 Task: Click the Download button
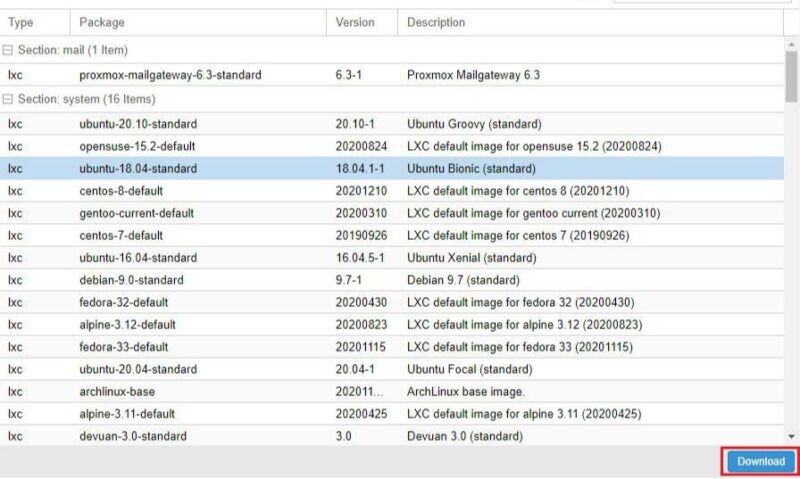coord(760,461)
